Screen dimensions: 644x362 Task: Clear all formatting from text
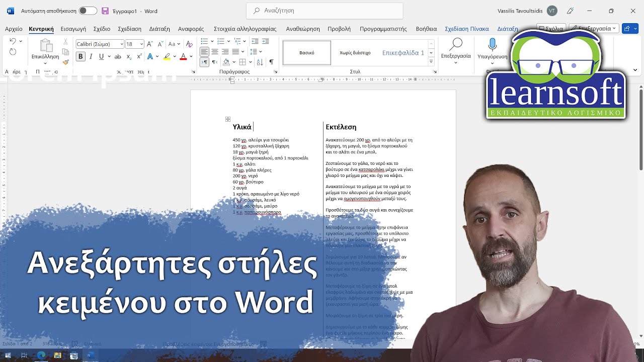pyautogui.click(x=188, y=44)
